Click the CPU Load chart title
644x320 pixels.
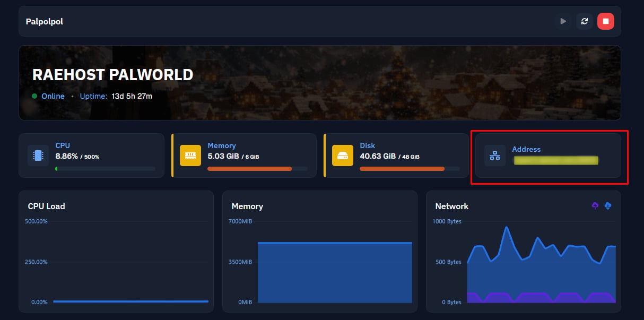tap(46, 206)
